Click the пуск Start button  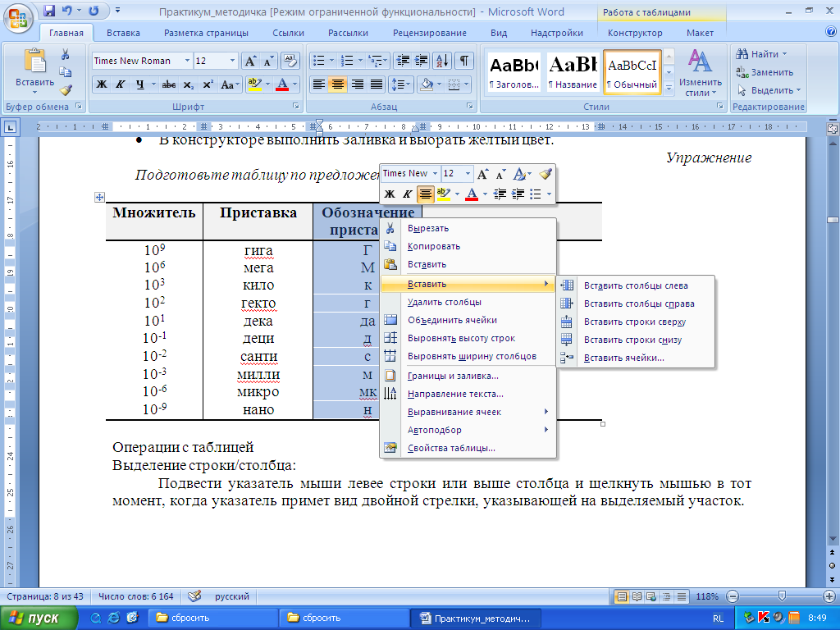(38, 619)
